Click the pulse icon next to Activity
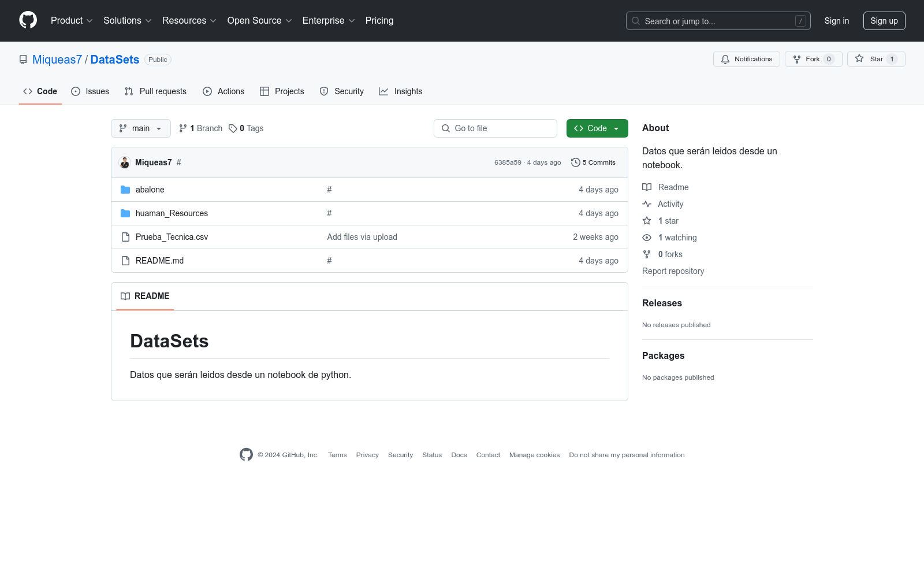 coord(647,204)
